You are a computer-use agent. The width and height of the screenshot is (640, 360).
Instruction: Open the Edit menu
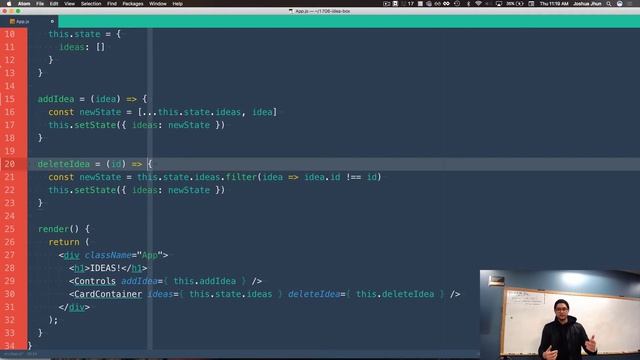click(54, 4)
